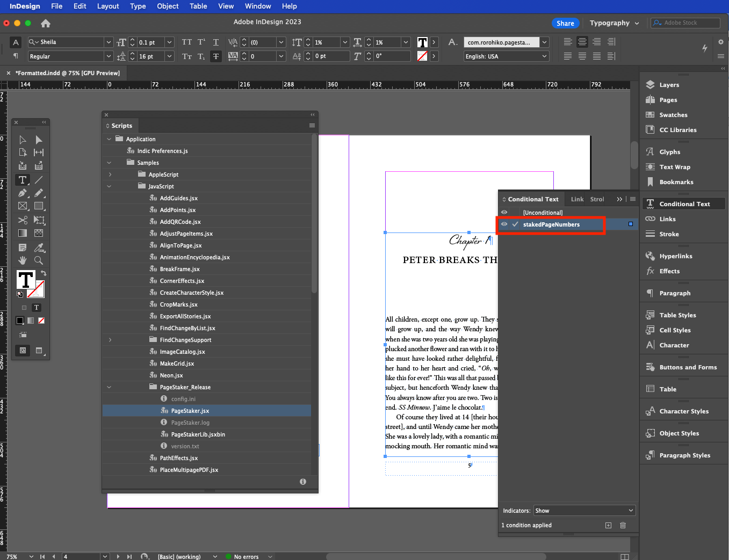Switch to the Link tab

(x=577, y=199)
